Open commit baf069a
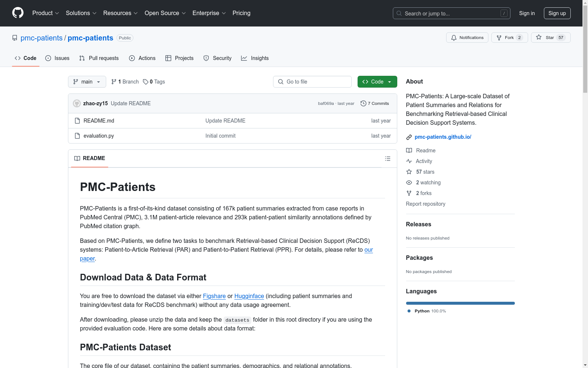 (x=326, y=103)
